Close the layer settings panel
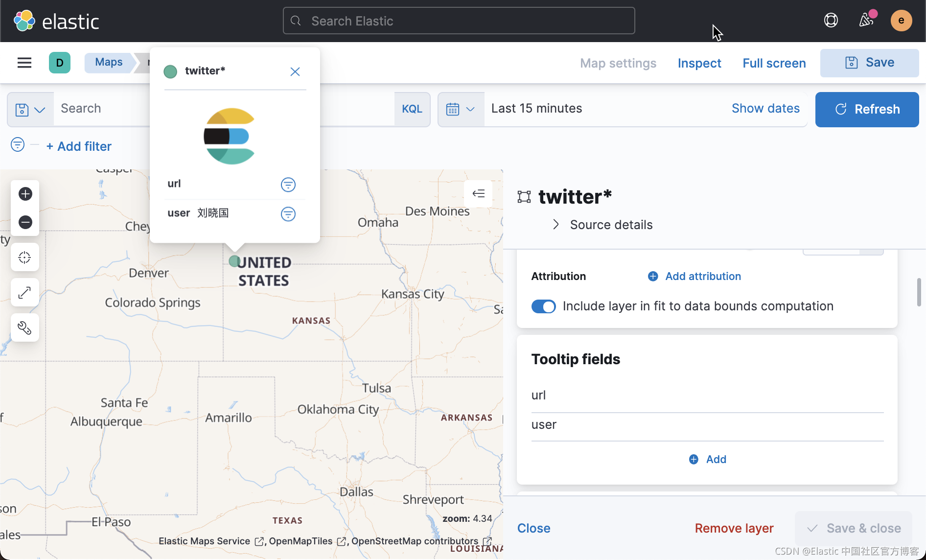The height and width of the screenshot is (560, 926). [534, 529]
